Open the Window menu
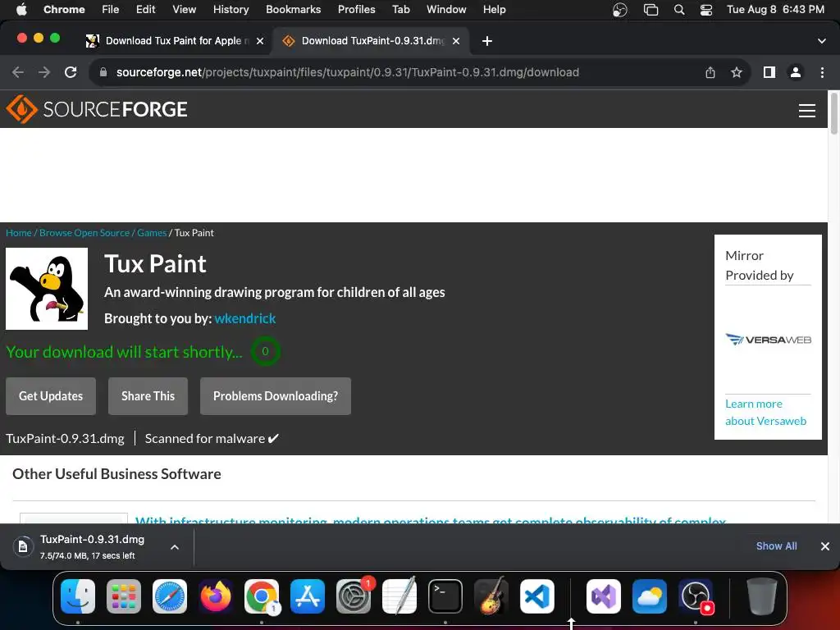 click(446, 9)
